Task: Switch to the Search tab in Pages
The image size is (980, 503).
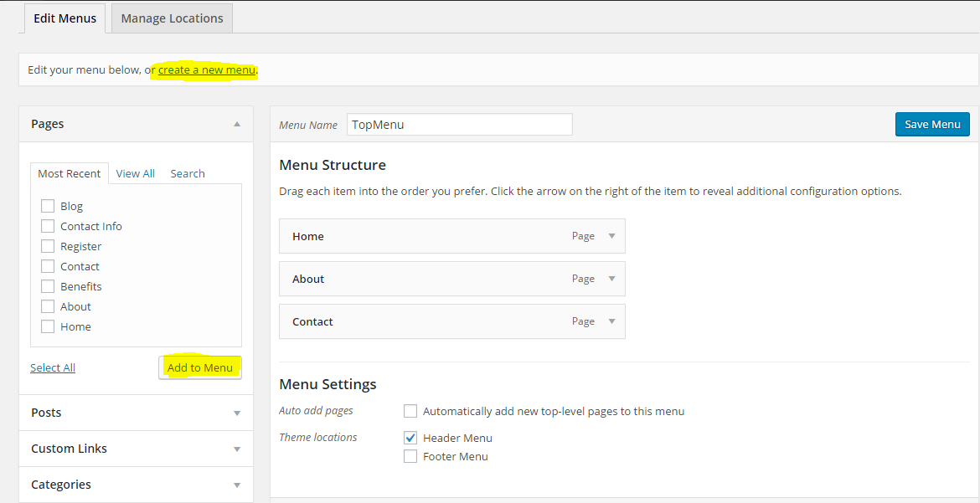Action: click(x=187, y=173)
